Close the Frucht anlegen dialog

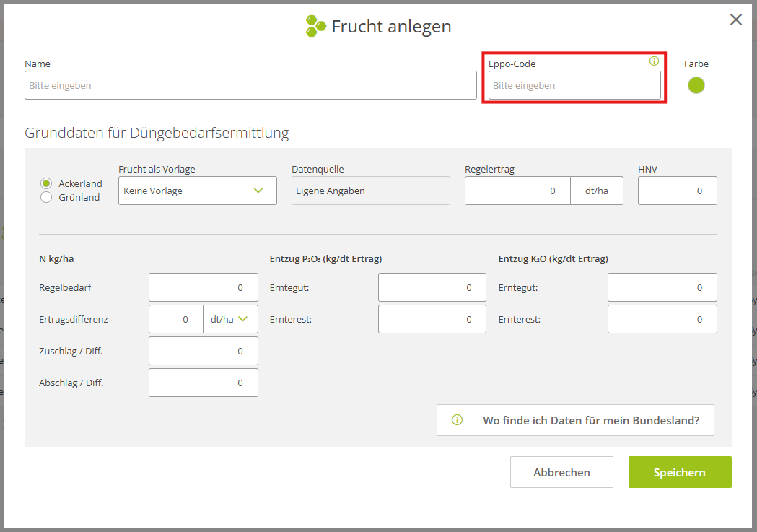pos(735,19)
